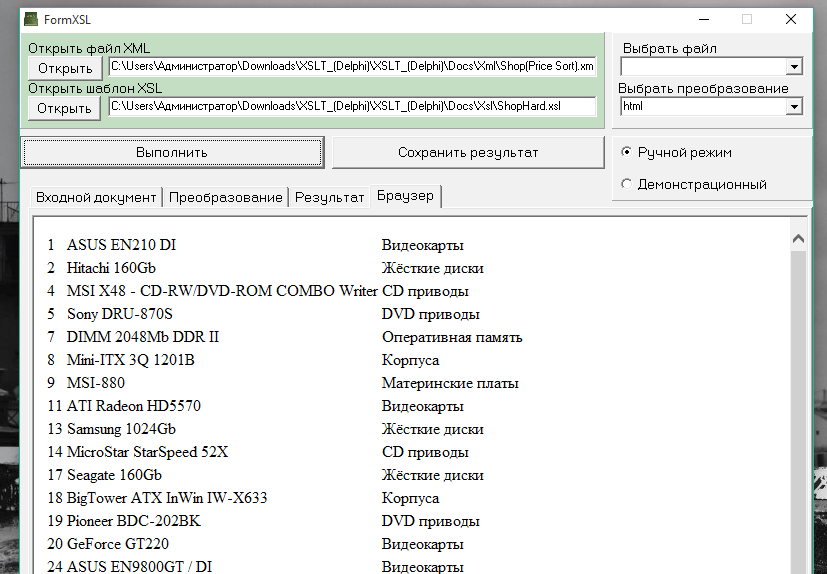This screenshot has height=574, width=827.
Task: Open XML file with first Открыть button
Action: click(65, 68)
